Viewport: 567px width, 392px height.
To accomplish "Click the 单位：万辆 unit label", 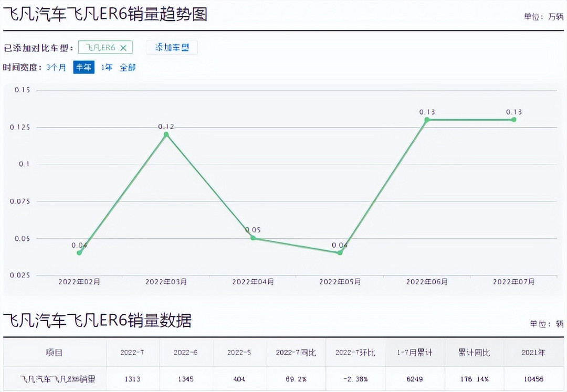I will pos(544,17).
